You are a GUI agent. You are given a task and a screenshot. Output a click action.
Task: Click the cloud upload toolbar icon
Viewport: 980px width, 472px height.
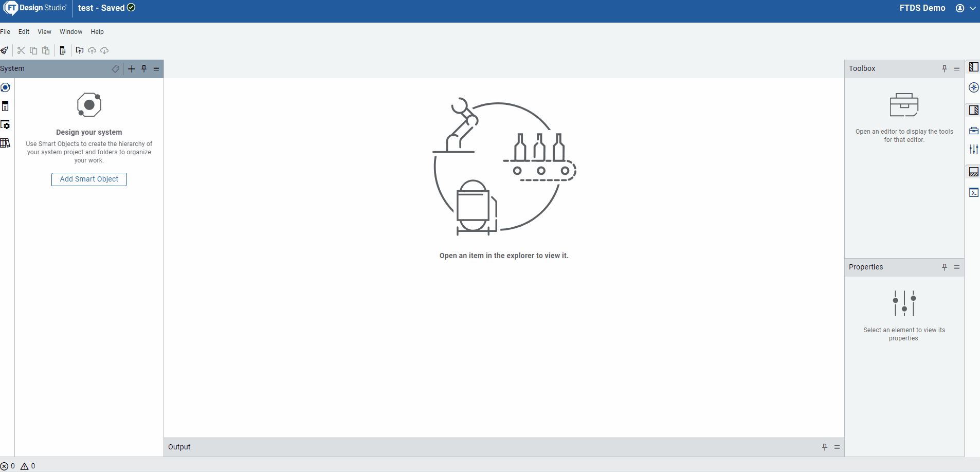click(x=92, y=50)
